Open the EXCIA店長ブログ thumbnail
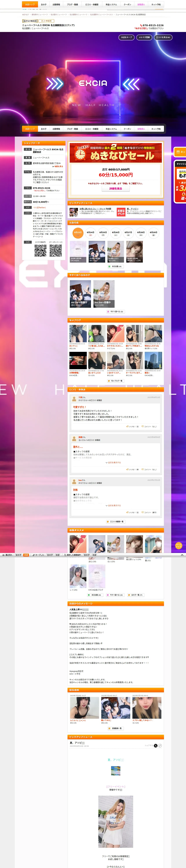The image size is (186, 868). pyautogui.click(x=97, y=576)
